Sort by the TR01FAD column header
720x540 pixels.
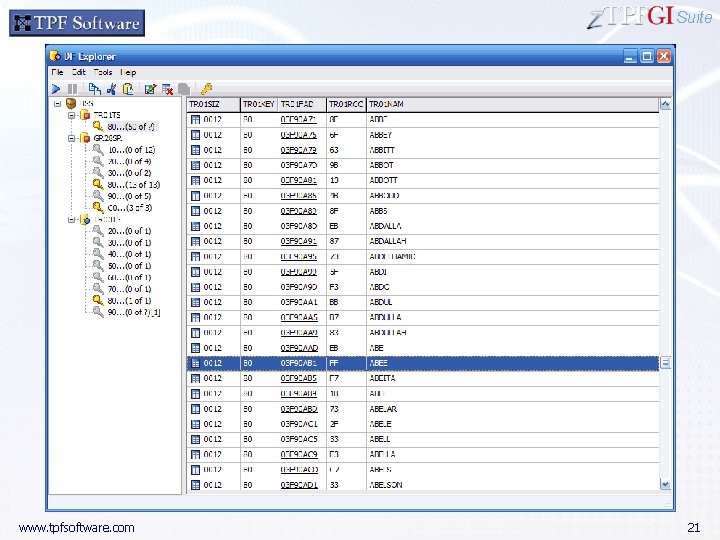(302, 105)
